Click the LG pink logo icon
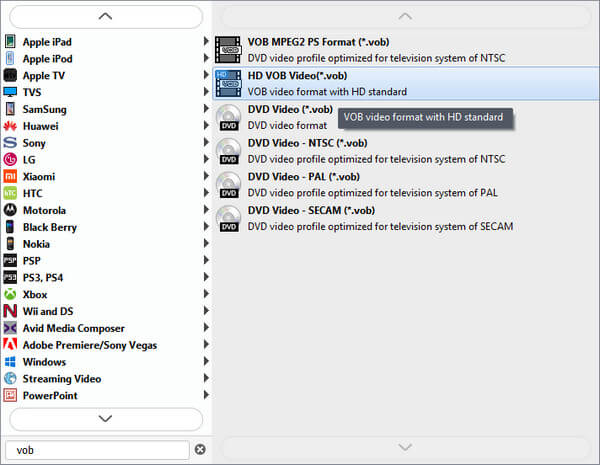This screenshot has width=600, height=465. [10, 159]
